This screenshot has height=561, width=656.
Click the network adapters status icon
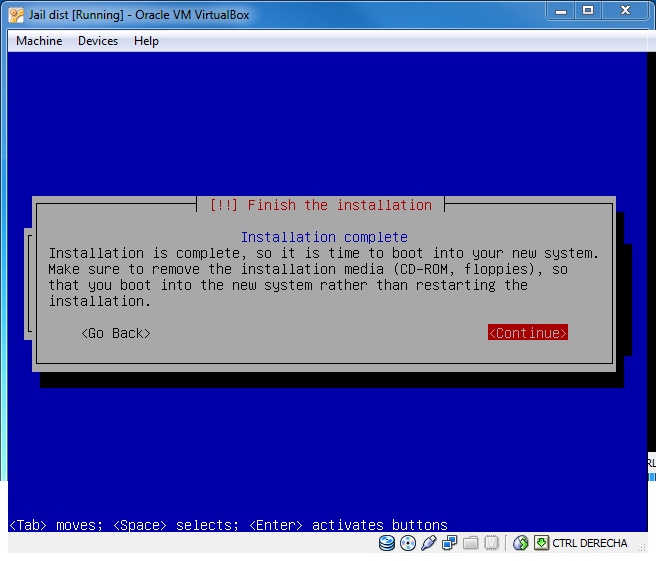pyautogui.click(x=449, y=543)
